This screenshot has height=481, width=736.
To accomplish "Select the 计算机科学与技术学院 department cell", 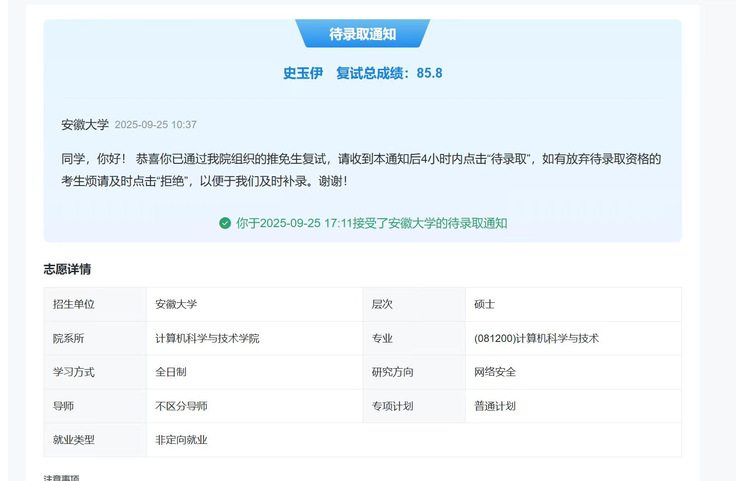I will 207,338.
